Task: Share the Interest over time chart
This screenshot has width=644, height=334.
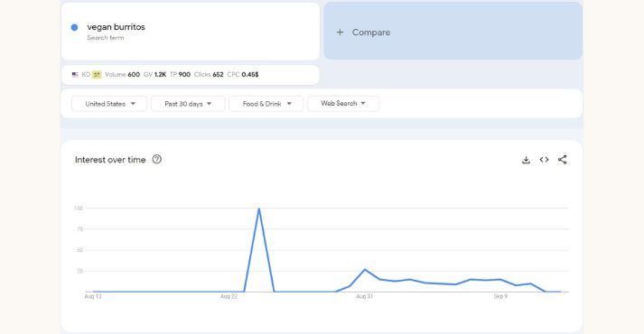Action: coord(563,160)
